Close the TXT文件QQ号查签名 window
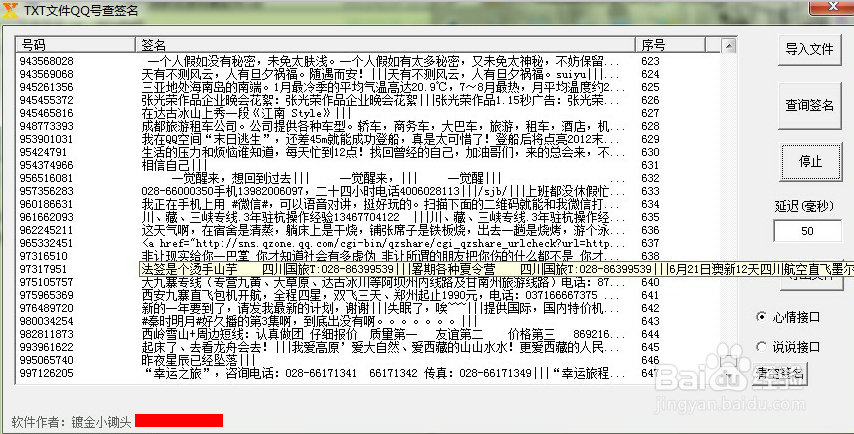The width and height of the screenshot is (854, 434). click(x=832, y=7)
